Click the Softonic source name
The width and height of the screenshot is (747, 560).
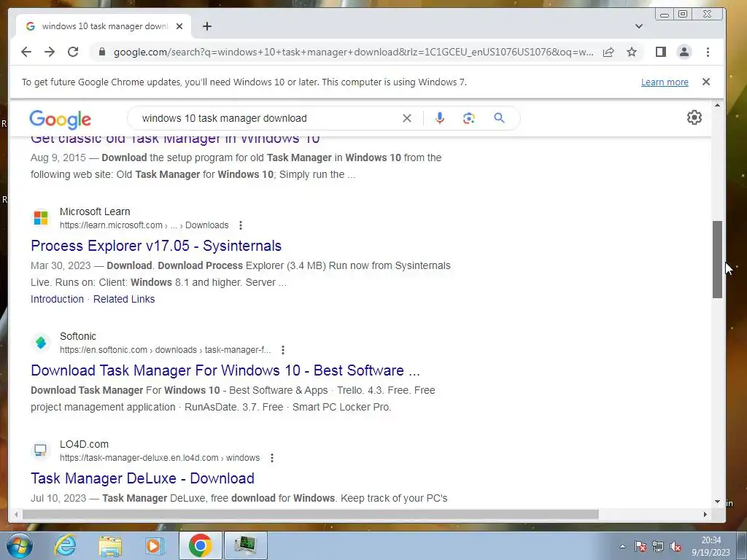point(77,336)
